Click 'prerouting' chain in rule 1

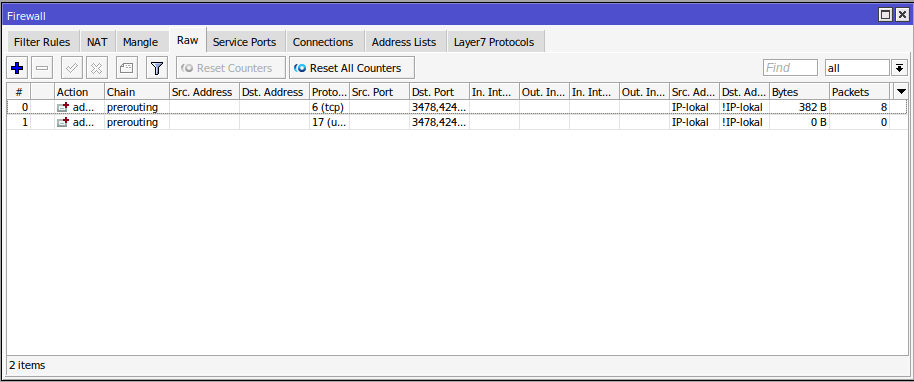(132, 122)
